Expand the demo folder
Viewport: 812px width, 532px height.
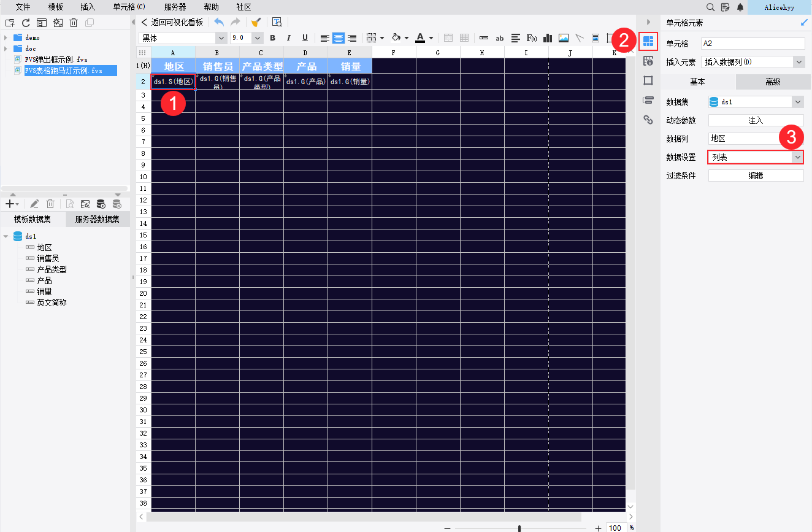[x=6, y=37]
